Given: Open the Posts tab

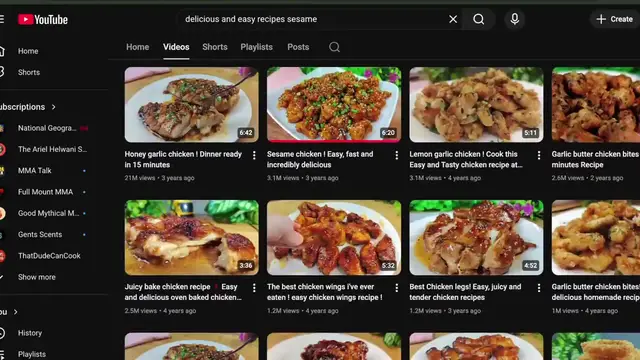Looking at the screenshot, I should coord(298,47).
